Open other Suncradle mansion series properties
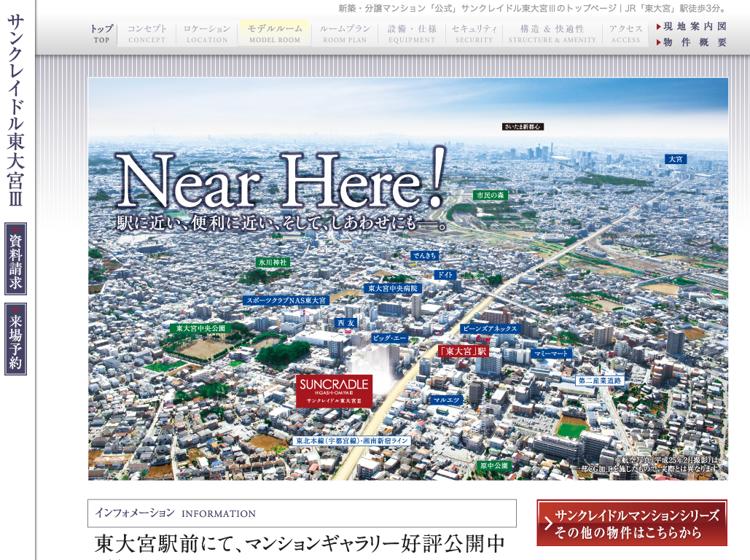 (x=631, y=523)
